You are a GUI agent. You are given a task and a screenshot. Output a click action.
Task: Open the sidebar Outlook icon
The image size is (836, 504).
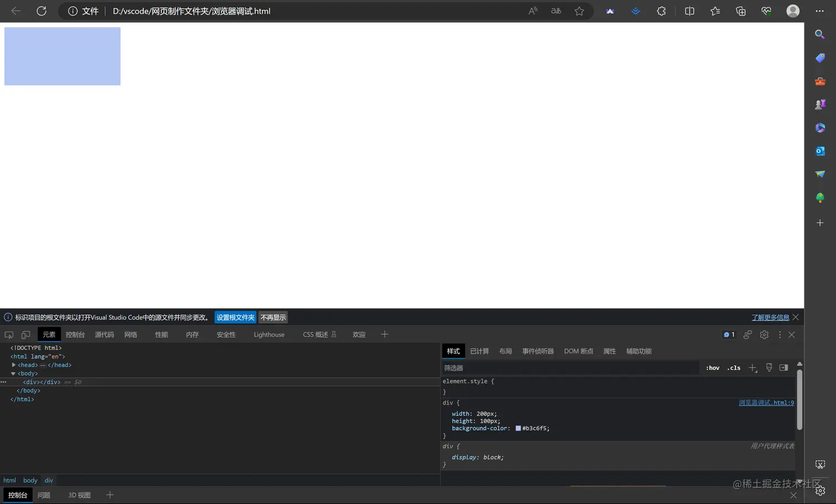coord(820,151)
